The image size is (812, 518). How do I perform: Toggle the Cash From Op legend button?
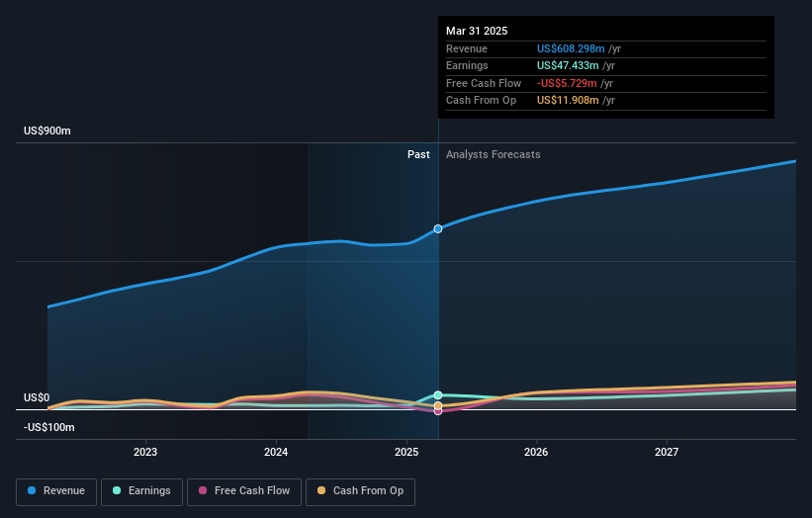[360, 491]
